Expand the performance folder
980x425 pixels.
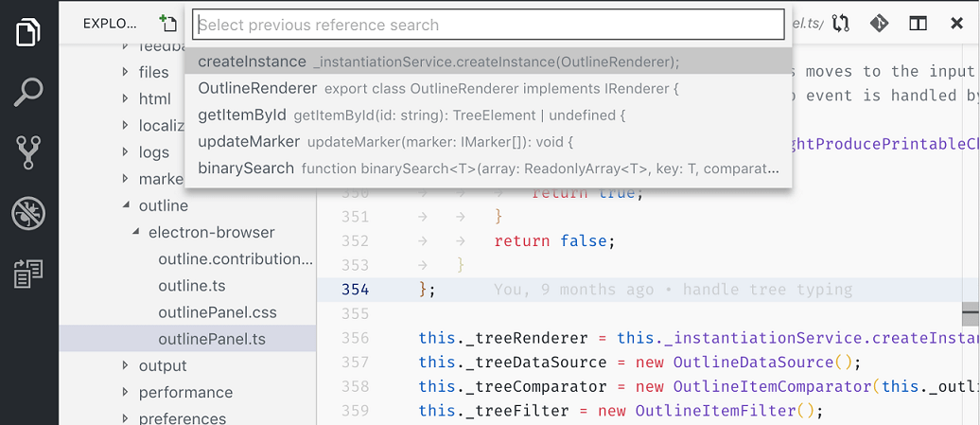pyautogui.click(x=126, y=392)
